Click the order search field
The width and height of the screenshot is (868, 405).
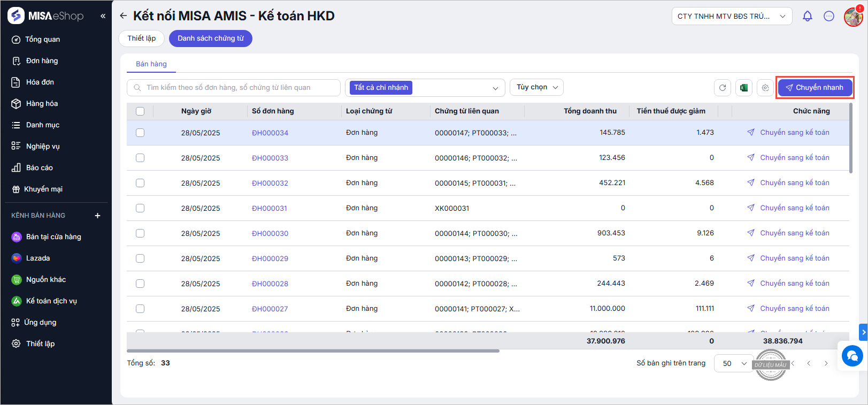click(234, 88)
